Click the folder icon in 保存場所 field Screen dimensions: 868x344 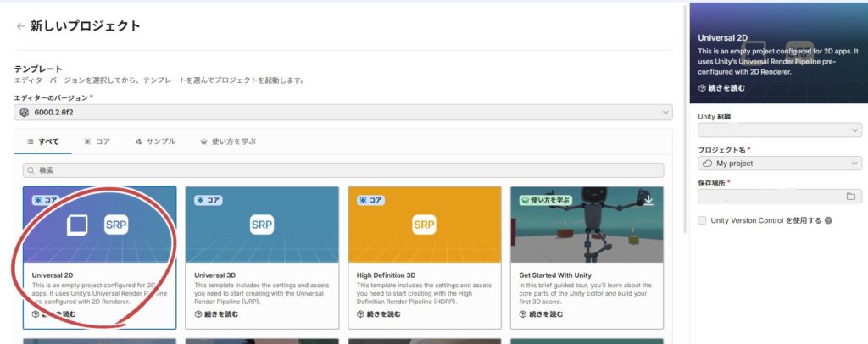click(850, 197)
